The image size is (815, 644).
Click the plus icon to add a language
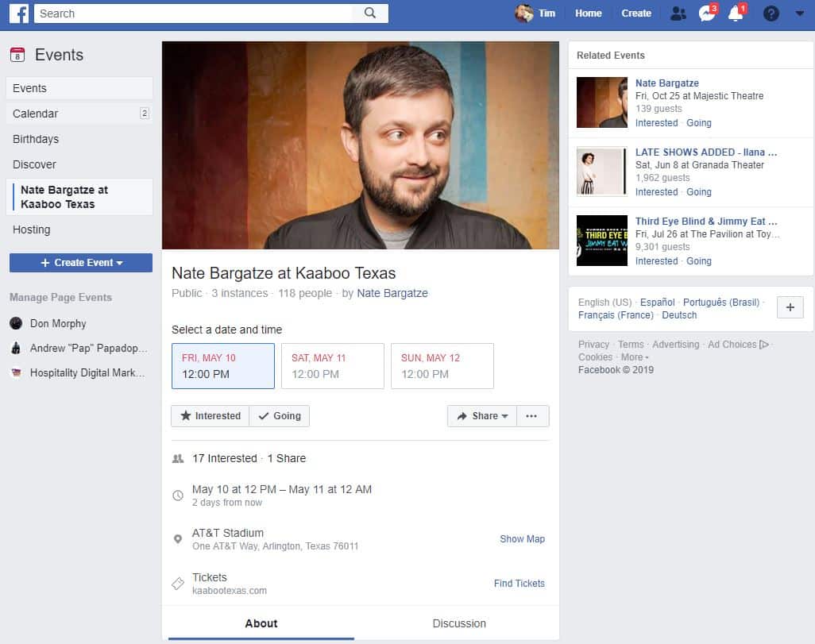[x=790, y=307]
